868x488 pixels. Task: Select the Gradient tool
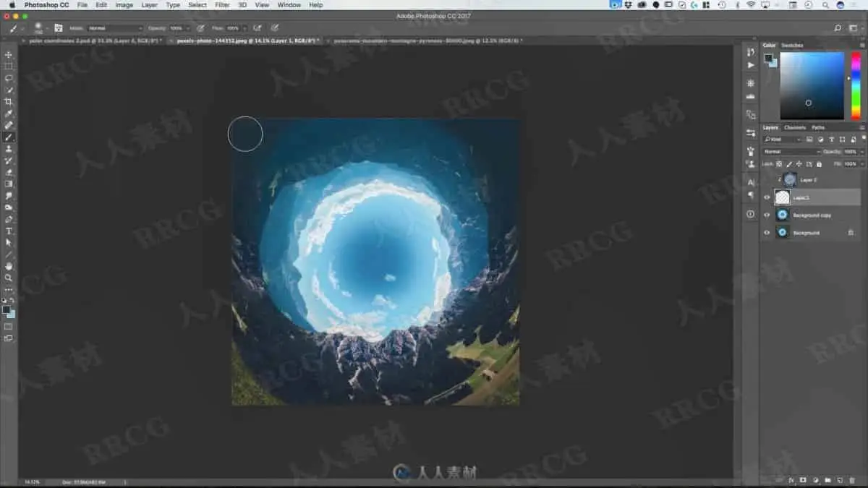click(x=9, y=184)
